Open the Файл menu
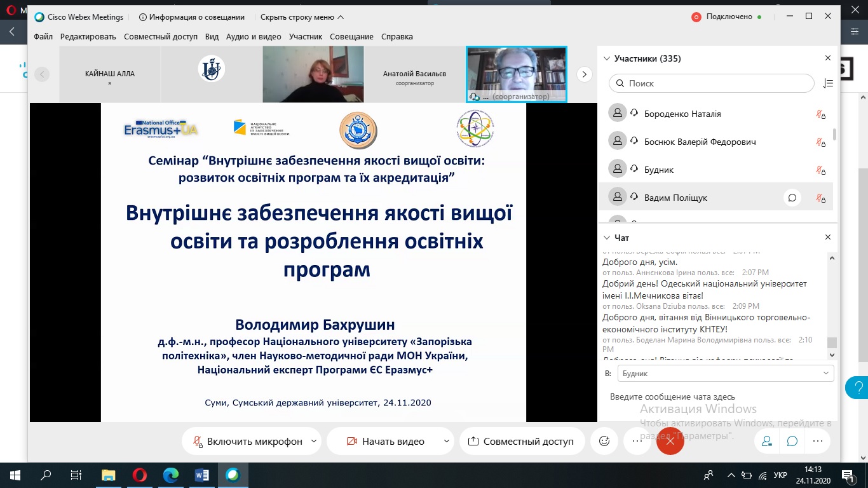The height and width of the screenshot is (488, 868). (43, 37)
